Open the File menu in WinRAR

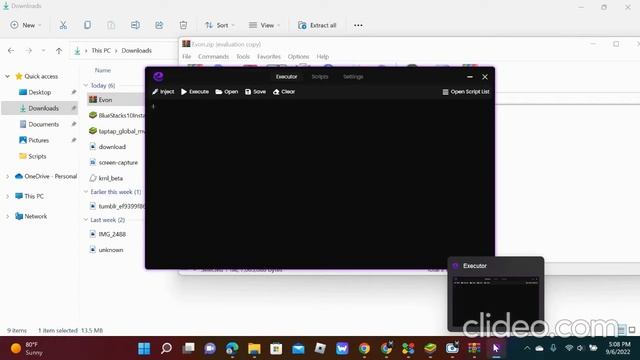[187, 56]
